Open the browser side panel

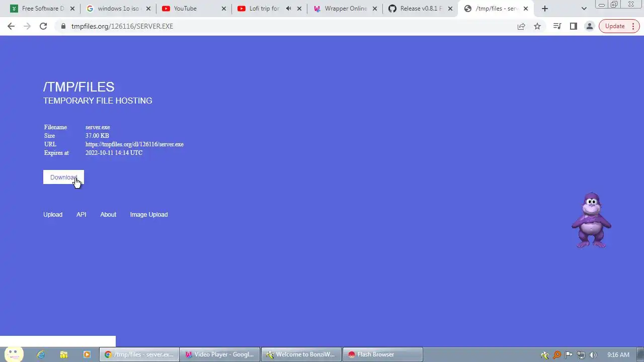click(573, 26)
